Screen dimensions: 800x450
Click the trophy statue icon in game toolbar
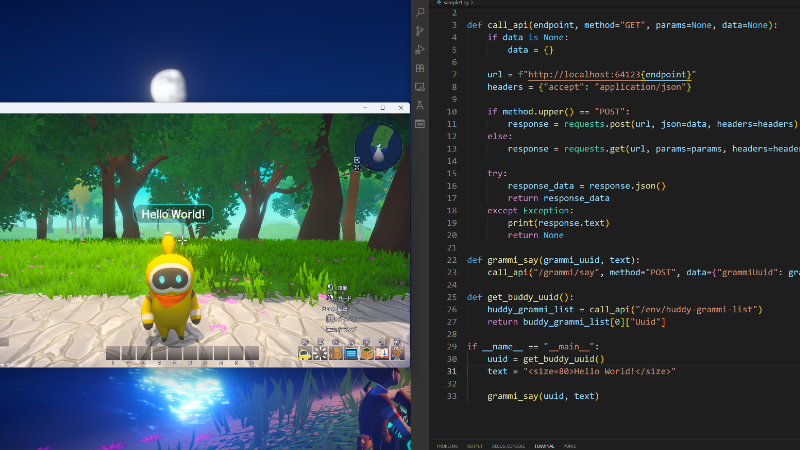coord(397,353)
